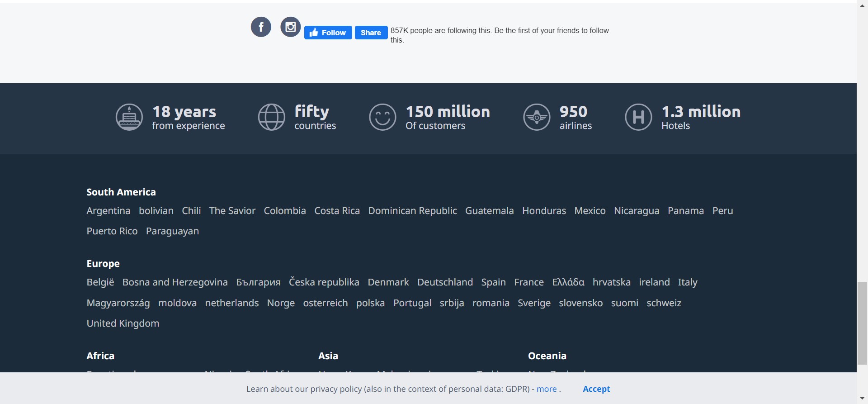The image size is (868, 404).
Task: Click the globe countries icon
Action: click(x=271, y=117)
